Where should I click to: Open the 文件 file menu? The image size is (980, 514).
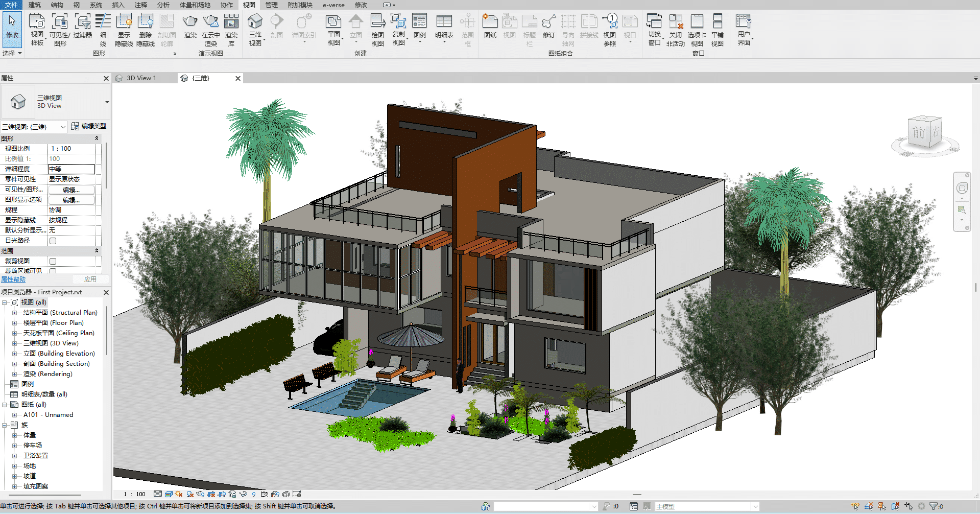click(11, 5)
